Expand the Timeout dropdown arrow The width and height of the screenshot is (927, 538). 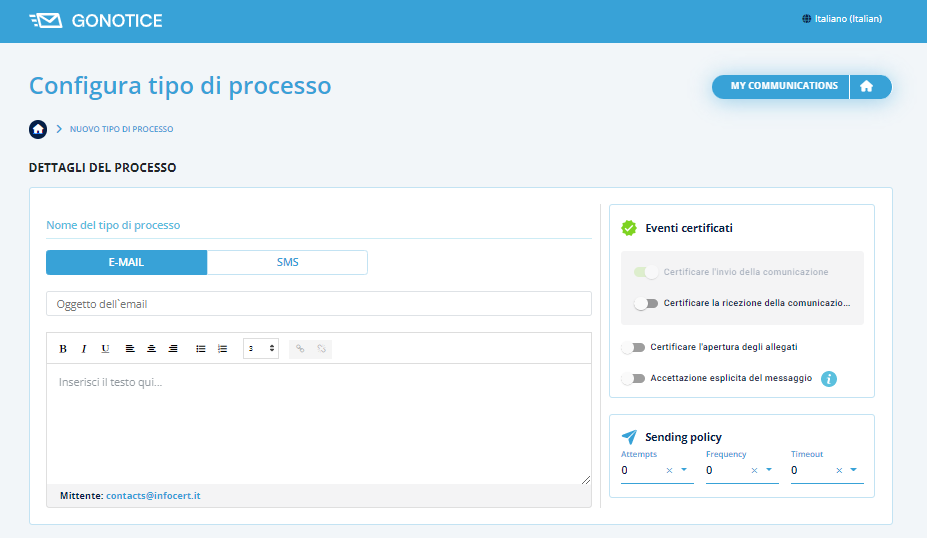click(855, 470)
